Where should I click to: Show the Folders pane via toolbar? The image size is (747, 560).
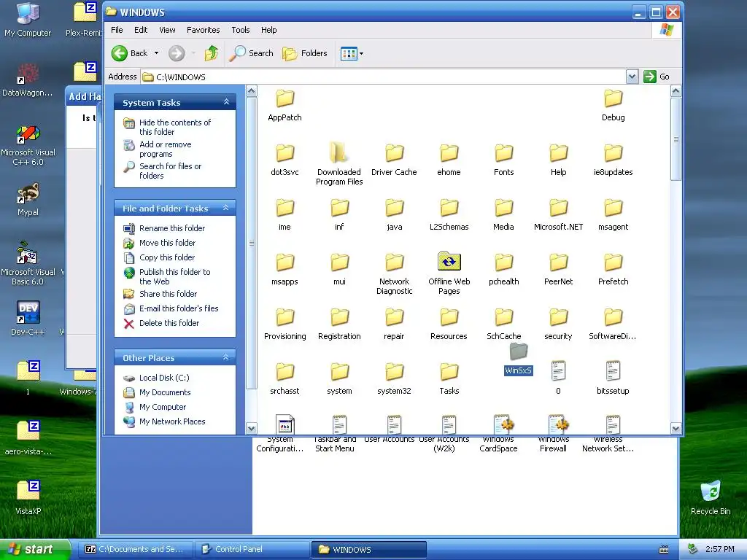(x=305, y=53)
